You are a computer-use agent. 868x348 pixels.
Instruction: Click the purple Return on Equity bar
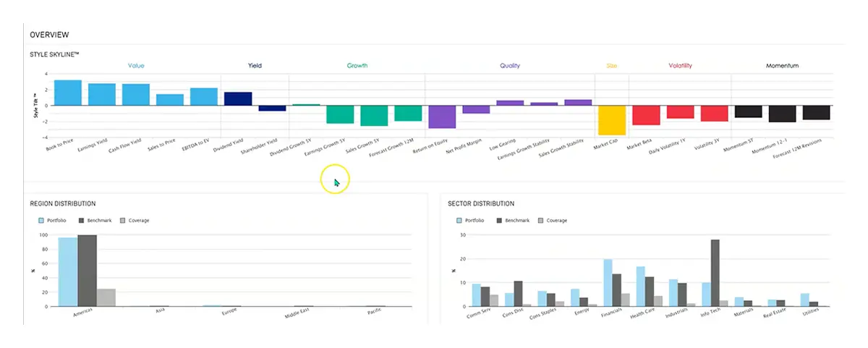click(x=442, y=116)
